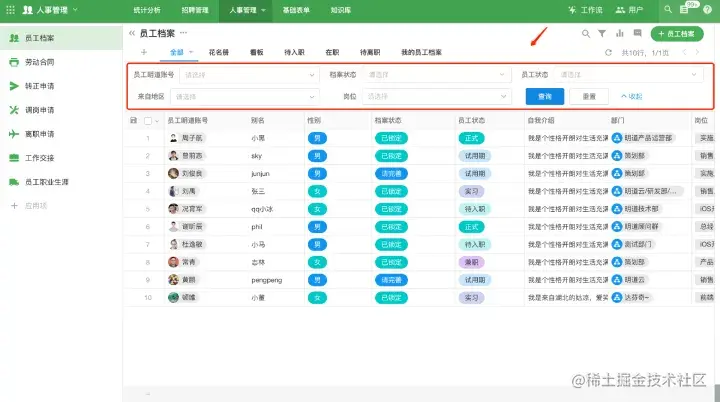Click the department tag 明道产品运营部
720x402 pixels.
coord(643,138)
